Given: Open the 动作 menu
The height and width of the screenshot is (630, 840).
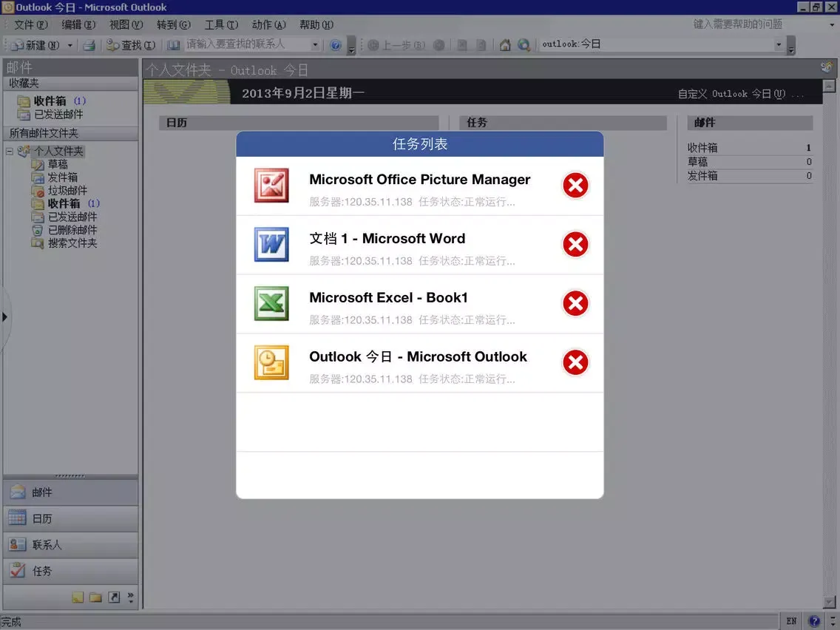Looking at the screenshot, I should [x=269, y=24].
